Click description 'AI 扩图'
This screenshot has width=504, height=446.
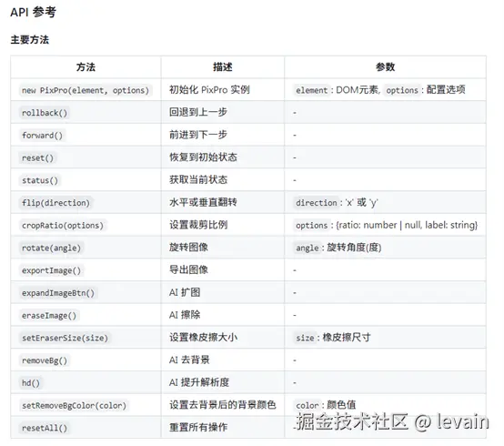point(185,292)
